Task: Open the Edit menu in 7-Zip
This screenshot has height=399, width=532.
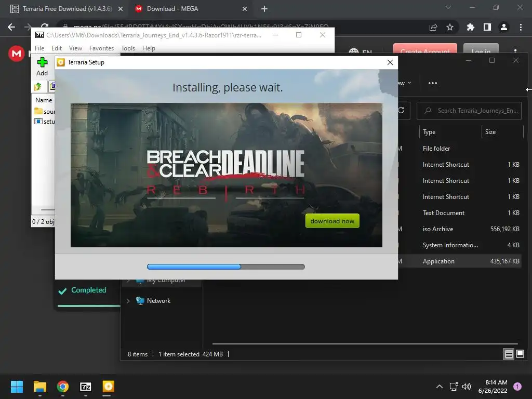Action: [x=56, y=48]
